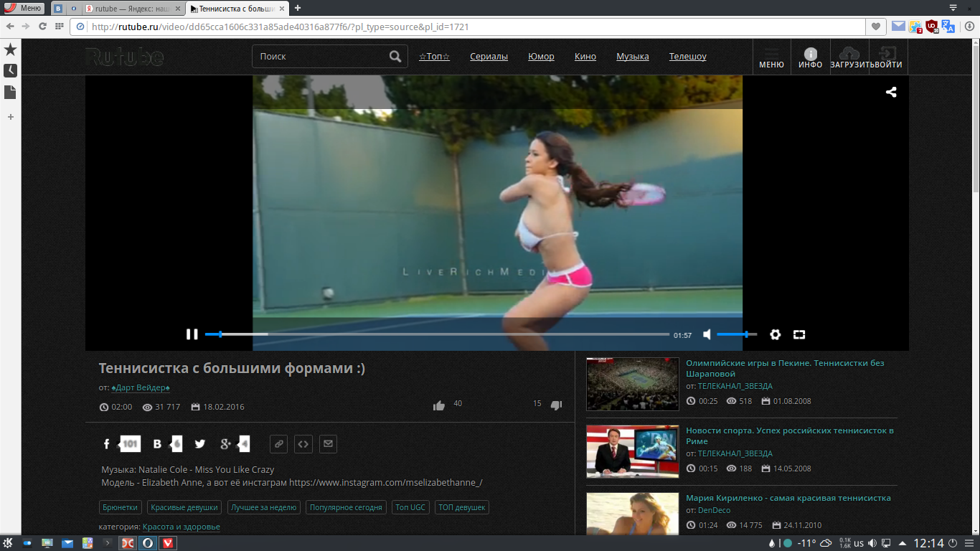Share the video on Twitter

[x=200, y=444]
